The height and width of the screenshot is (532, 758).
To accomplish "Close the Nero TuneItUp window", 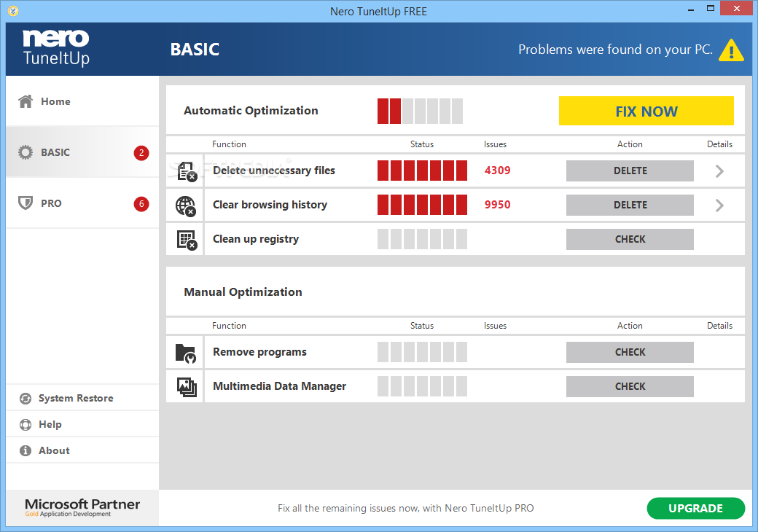I will 737,9.
